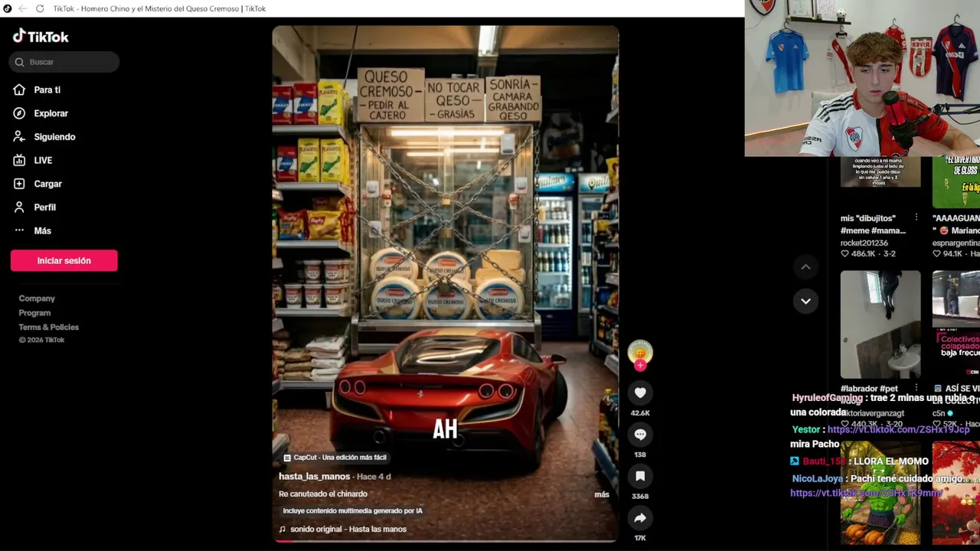Click the search magnifier icon
Viewport: 980px width, 551px height.
[x=19, y=62]
